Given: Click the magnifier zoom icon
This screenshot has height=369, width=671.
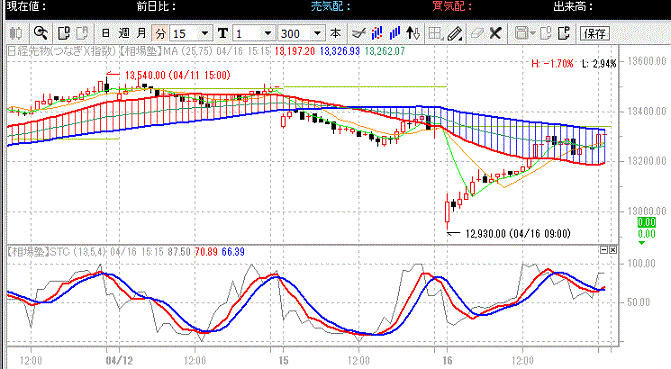Looking at the screenshot, I should pos(41,33).
